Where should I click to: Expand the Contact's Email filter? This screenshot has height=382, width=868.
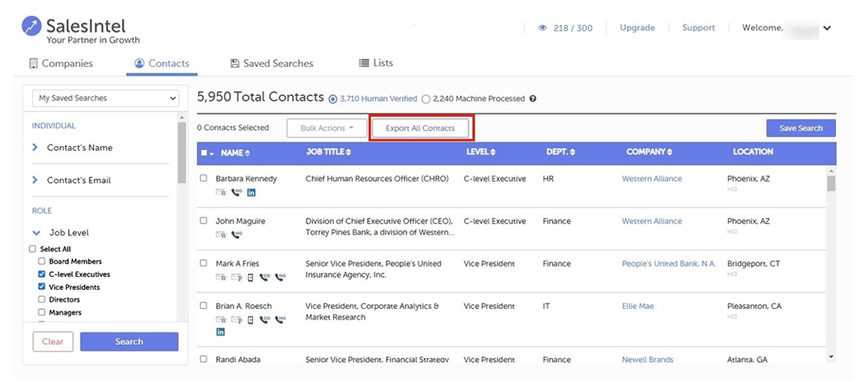click(35, 180)
